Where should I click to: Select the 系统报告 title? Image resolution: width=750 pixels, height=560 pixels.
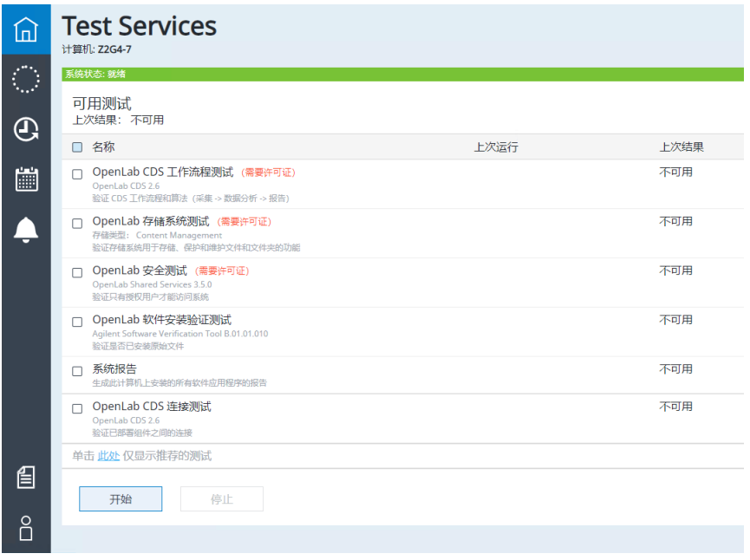point(114,369)
